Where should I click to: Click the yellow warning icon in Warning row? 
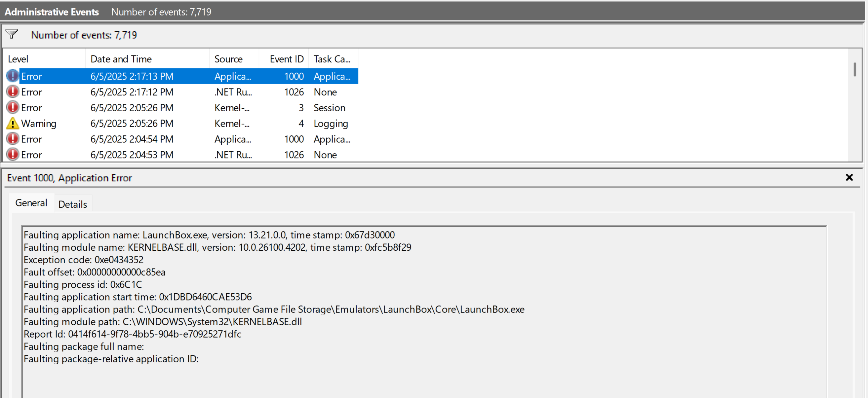point(13,123)
